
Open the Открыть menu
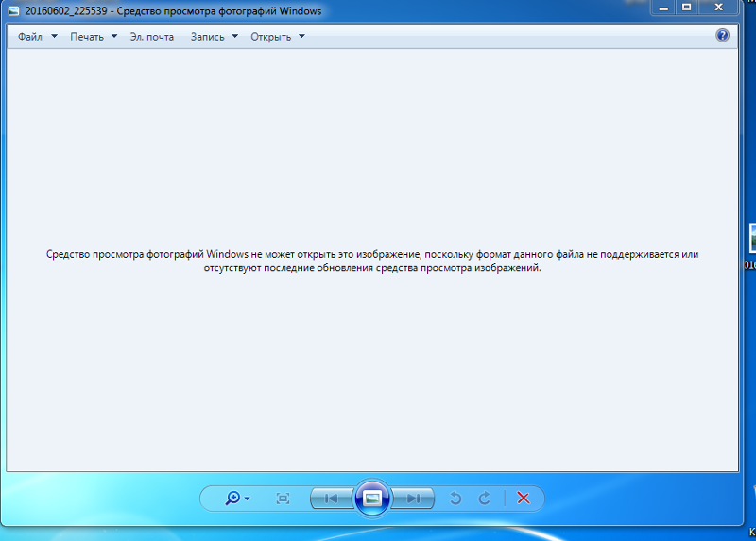tap(270, 37)
